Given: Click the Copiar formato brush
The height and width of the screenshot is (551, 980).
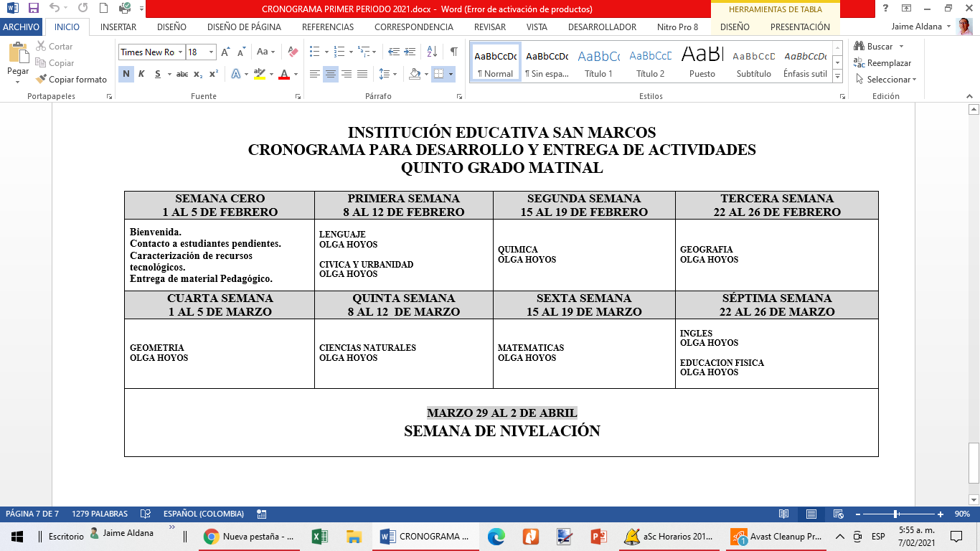Looking at the screenshot, I should pyautogui.click(x=71, y=80).
